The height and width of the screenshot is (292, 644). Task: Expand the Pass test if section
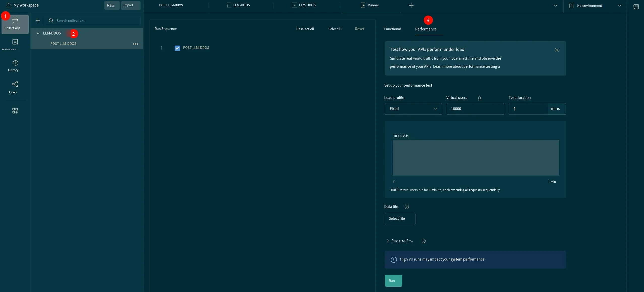388,241
